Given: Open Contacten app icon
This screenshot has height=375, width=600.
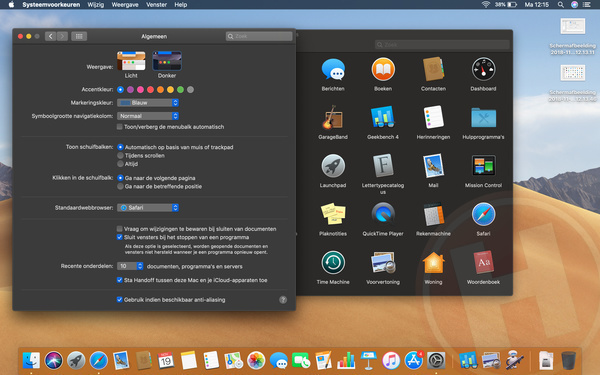Looking at the screenshot, I should pos(433,70).
